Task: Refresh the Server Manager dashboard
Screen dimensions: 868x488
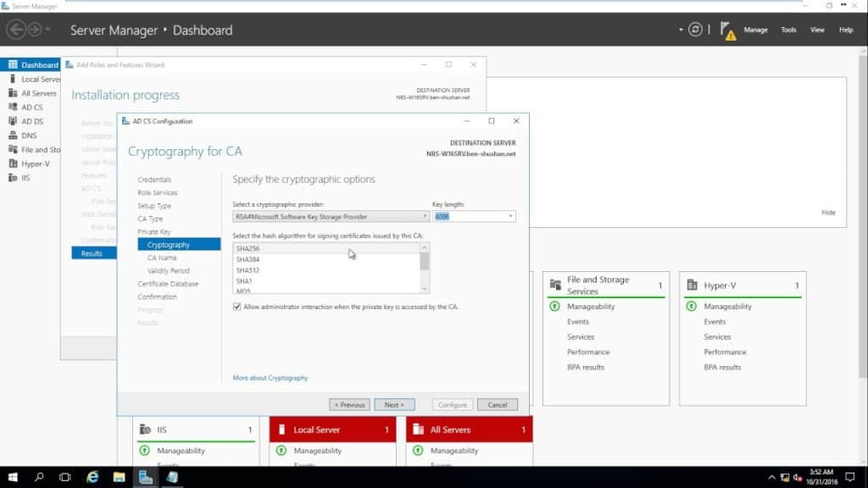Action: click(x=695, y=30)
